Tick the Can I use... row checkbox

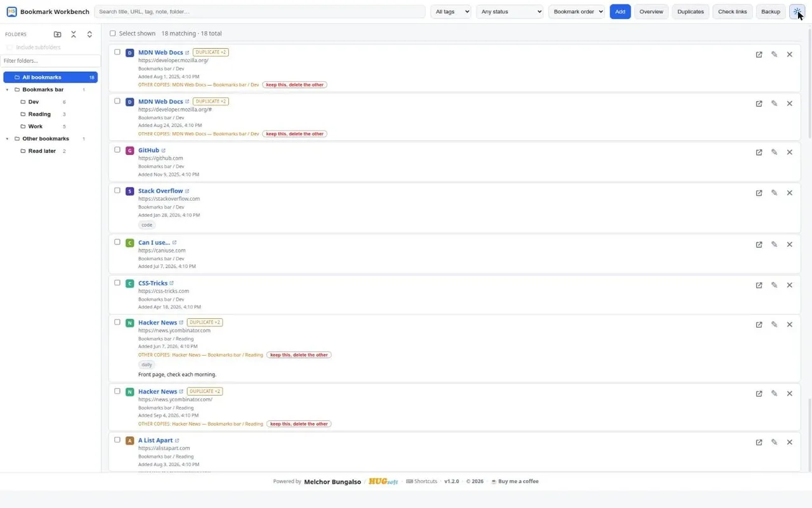[117, 242]
